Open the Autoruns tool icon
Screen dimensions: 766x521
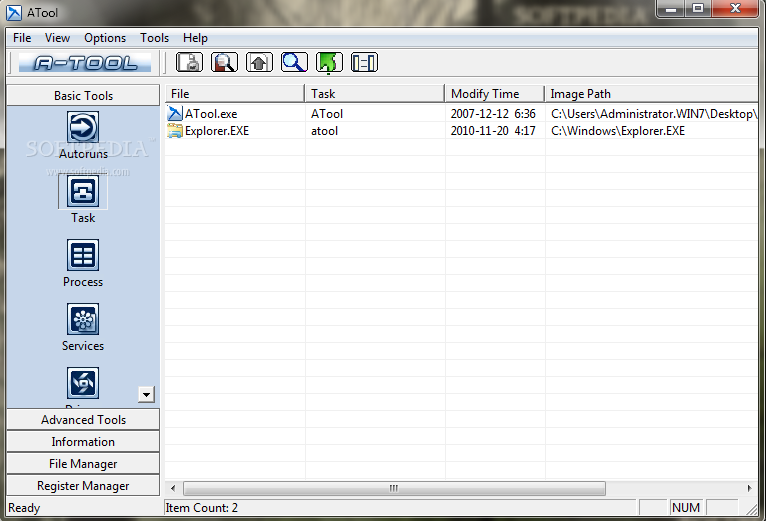[83, 128]
